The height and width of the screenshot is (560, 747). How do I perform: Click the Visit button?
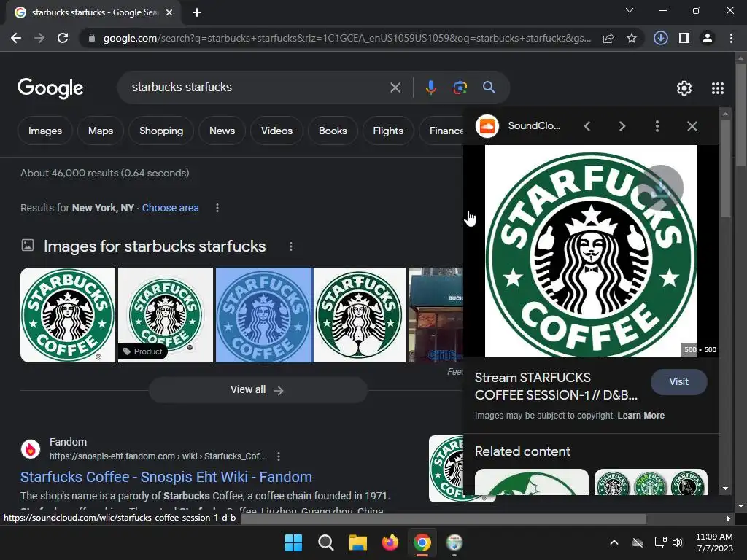(679, 382)
